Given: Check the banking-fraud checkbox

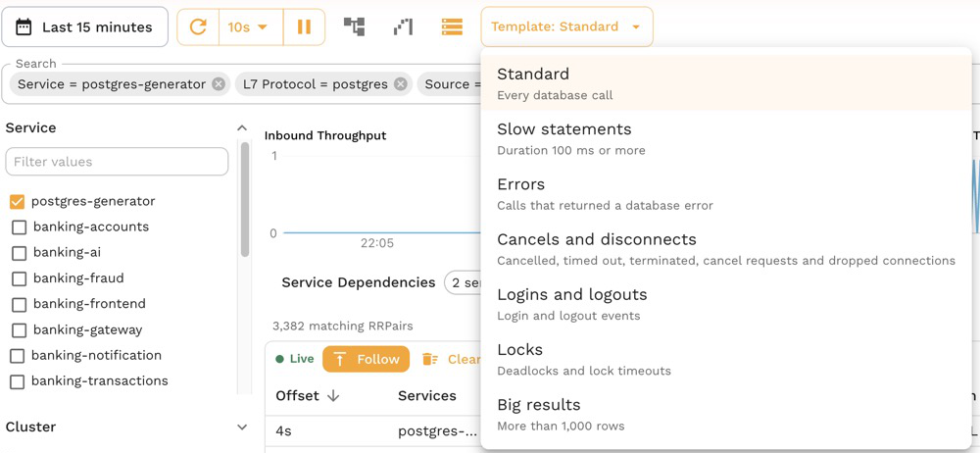Looking at the screenshot, I should pos(19,278).
